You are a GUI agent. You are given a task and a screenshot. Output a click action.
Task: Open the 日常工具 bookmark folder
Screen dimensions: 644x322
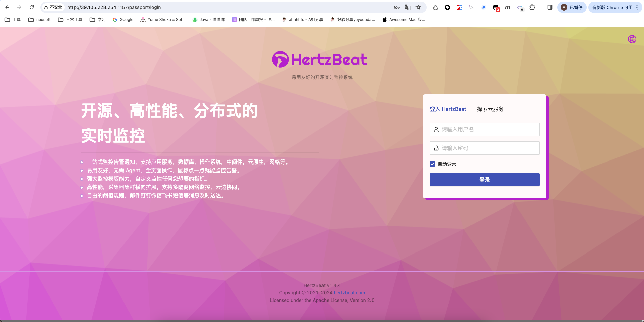[x=70, y=20]
